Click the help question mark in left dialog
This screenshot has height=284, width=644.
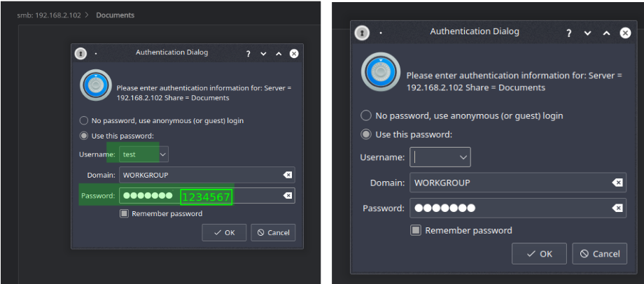248,54
